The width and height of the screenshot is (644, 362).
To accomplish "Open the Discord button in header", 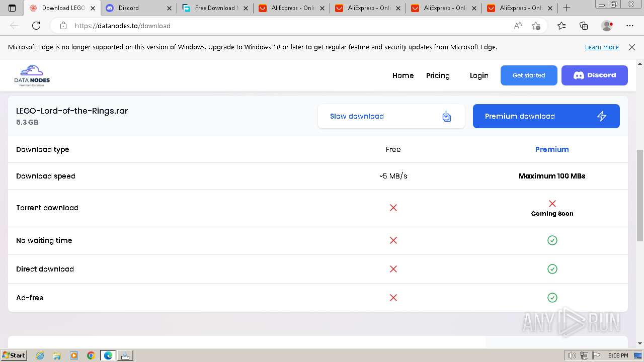I will point(595,75).
